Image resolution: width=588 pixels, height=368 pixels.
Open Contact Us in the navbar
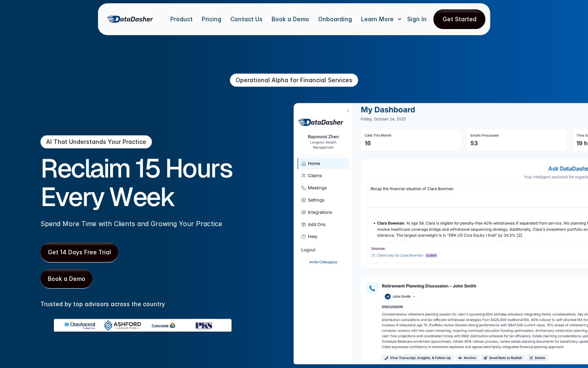pyautogui.click(x=246, y=19)
